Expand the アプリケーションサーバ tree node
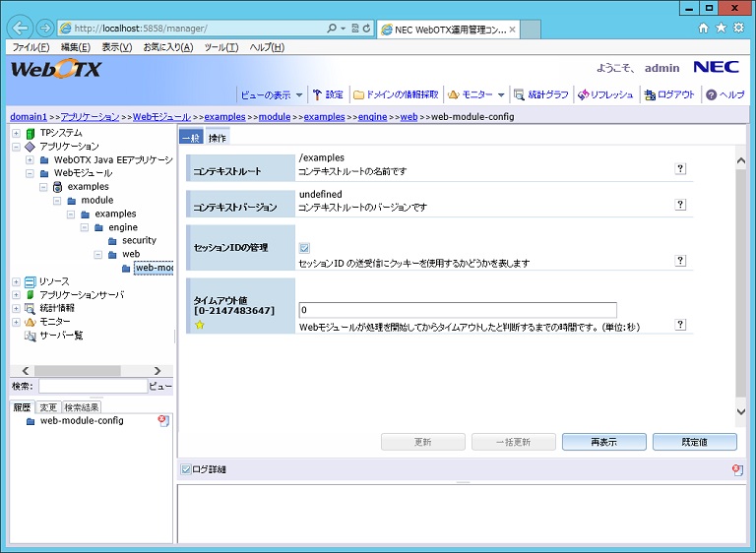This screenshot has width=756, height=553. click(16, 294)
